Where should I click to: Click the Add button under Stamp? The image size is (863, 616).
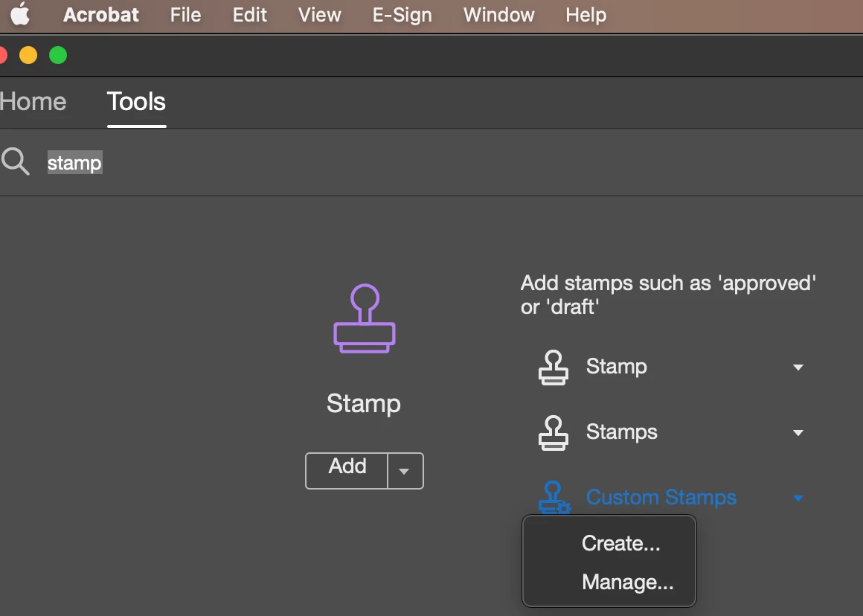[x=347, y=471]
